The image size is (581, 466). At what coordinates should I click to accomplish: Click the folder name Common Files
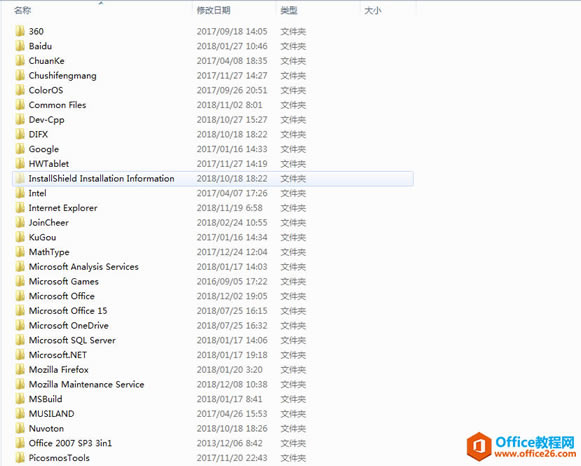pos(57,105)
